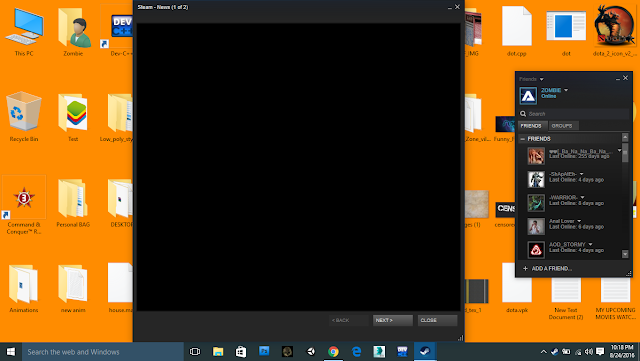
Task: Switch to the GROUPS tab in Friends
Action: (562, 126)
